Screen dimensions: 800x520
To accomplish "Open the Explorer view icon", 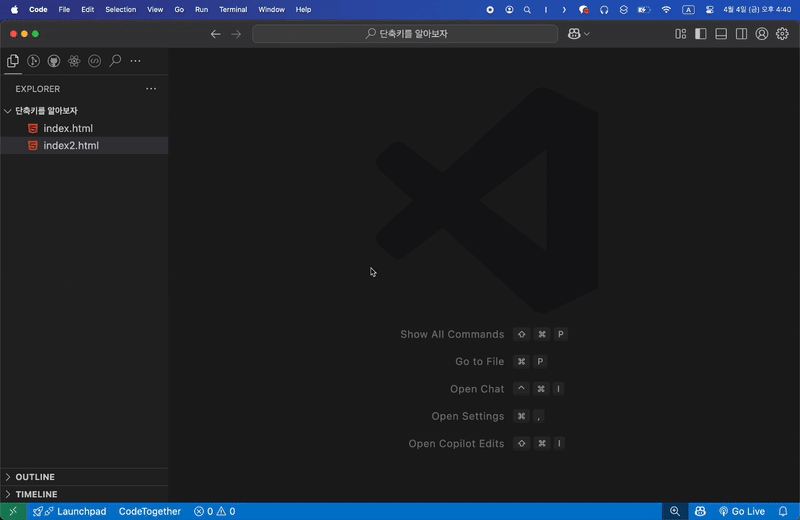I will 13,61.
